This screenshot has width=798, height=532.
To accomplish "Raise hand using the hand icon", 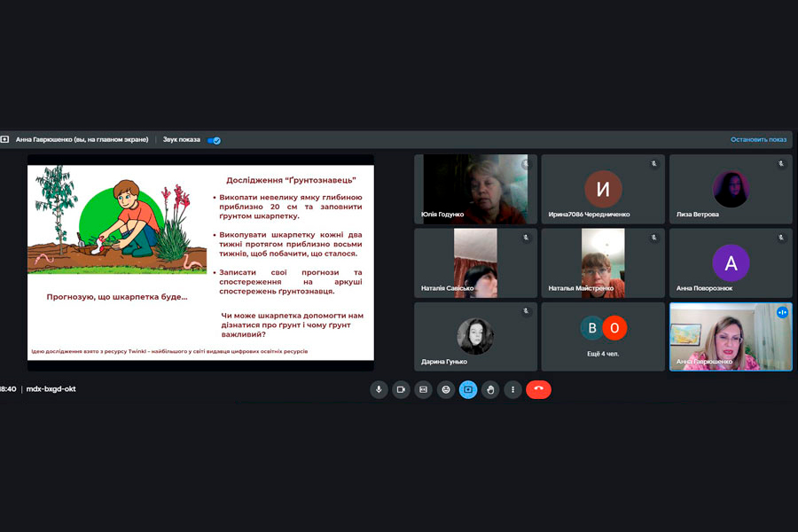I will coord(490,389).
